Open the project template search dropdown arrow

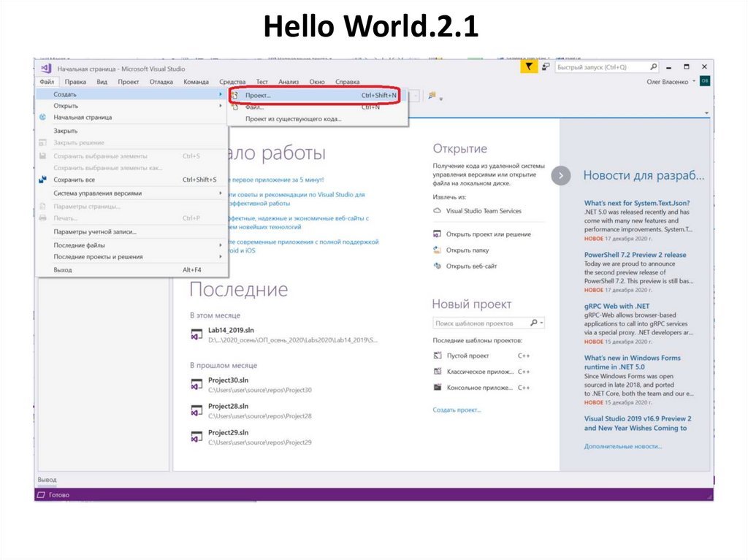coord(541,323)
